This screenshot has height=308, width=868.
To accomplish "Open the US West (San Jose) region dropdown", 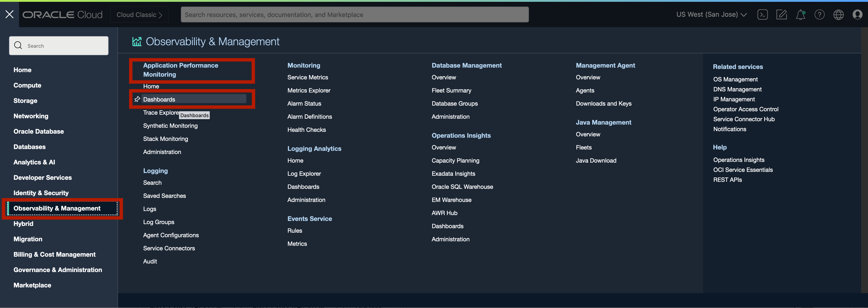I will tap(711, 14).
